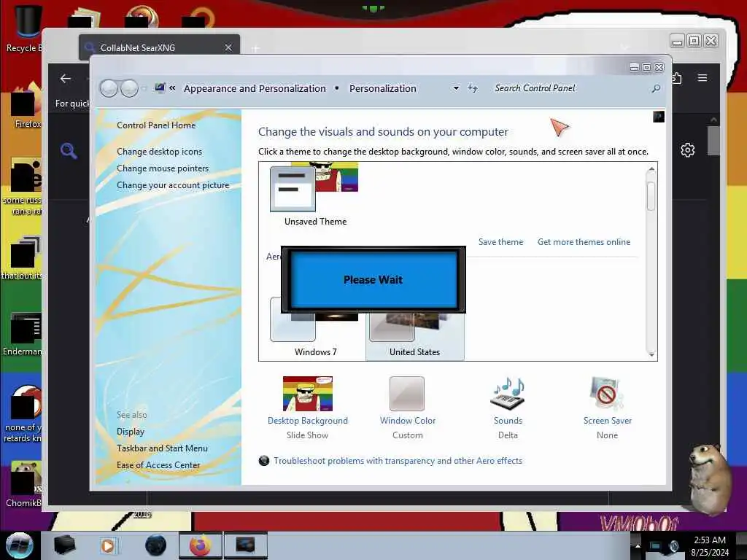Click the dark sphere taskbar icon
The image size is (747, 560).
[156, 545]
